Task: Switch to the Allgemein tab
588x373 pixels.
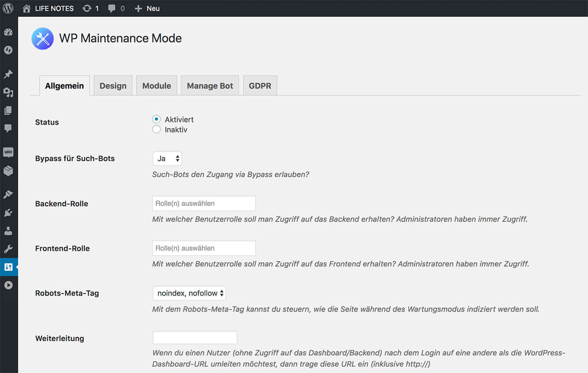Action: [65, 85]
